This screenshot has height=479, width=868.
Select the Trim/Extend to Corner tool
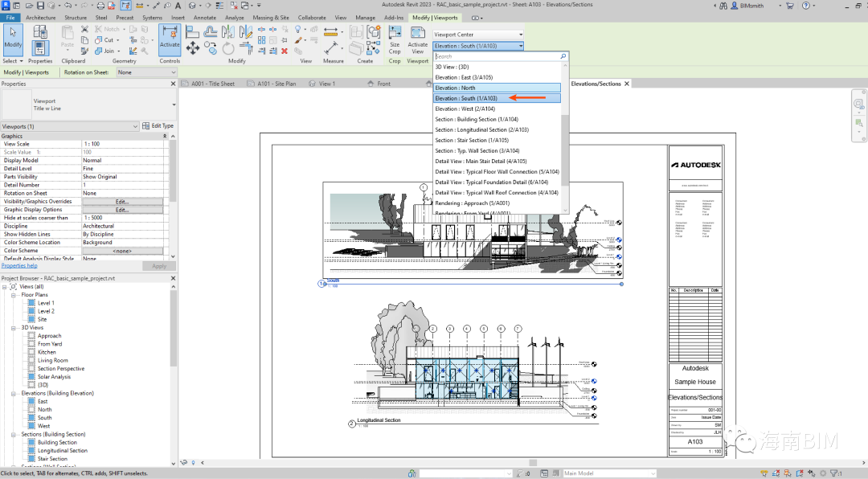tap(246, 48)
